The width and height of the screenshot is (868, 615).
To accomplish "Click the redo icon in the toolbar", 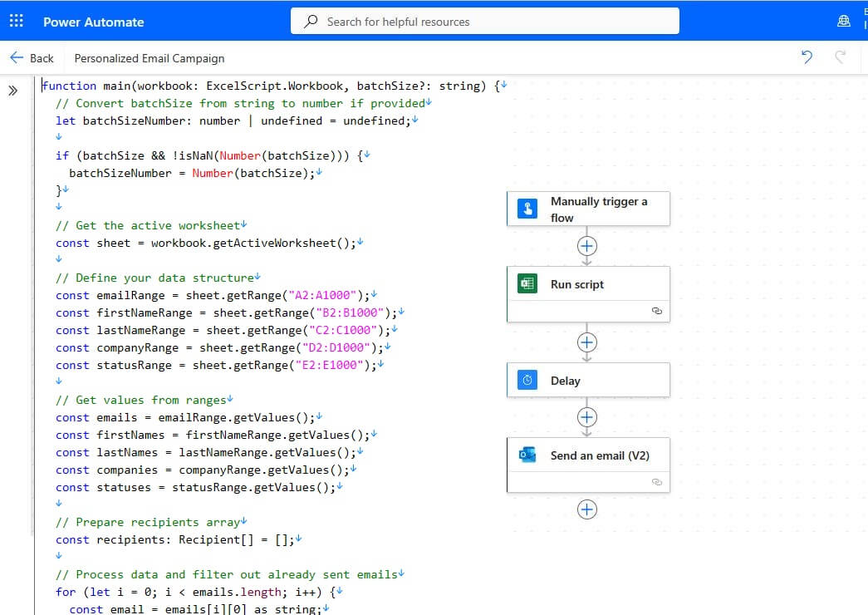I will (841, 57).
